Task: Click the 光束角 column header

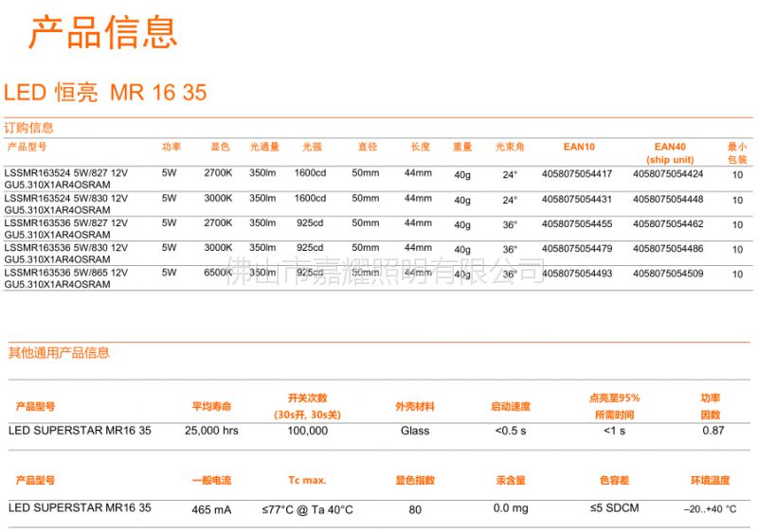Action: point(510,147)
